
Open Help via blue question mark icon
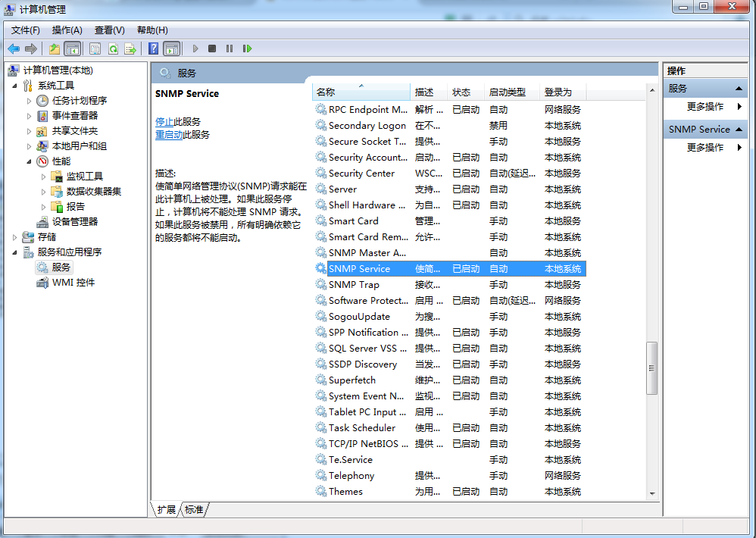[153, 48]
